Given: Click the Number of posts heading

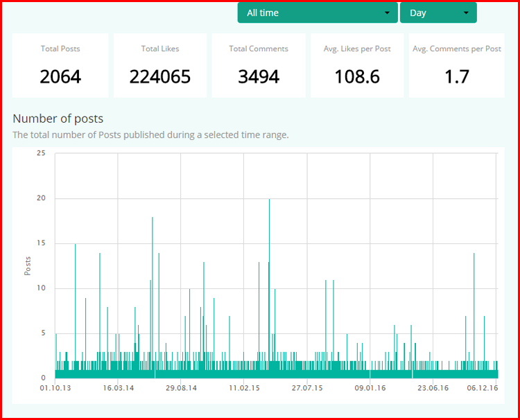Looking at the screenshot, I should click(58, 119).
